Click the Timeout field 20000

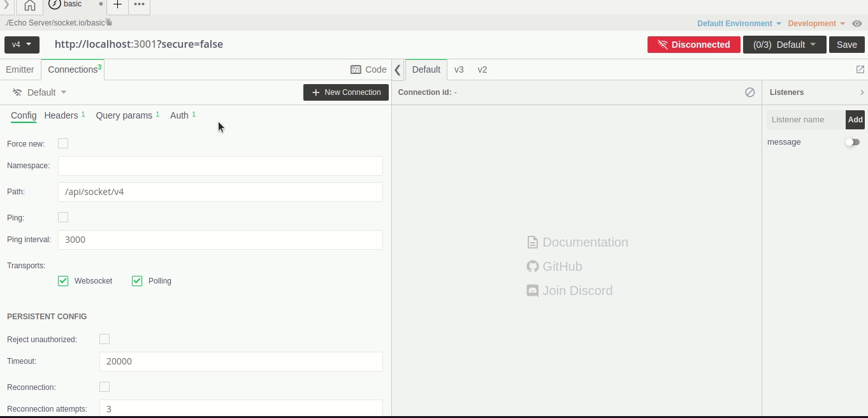click(x=241, y=361)
